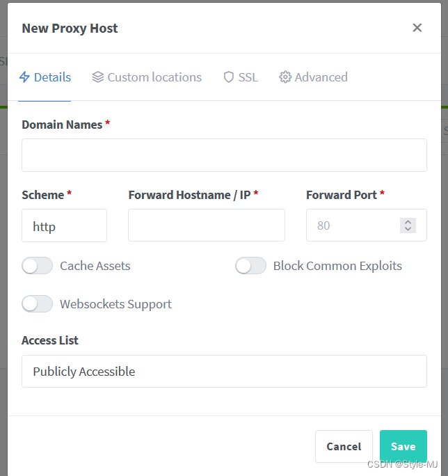Turn on Block Common Exploits
Screen dimensions: 448x476
click(250, 266)
